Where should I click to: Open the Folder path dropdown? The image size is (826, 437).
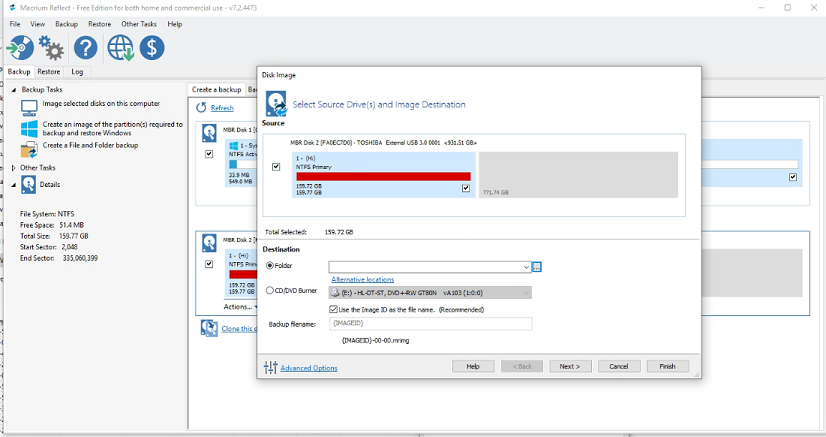[x=526, y=267]
